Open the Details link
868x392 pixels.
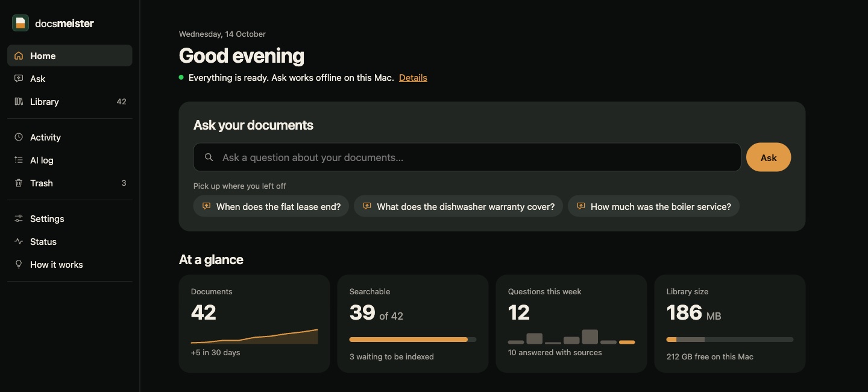pos(413,77)
